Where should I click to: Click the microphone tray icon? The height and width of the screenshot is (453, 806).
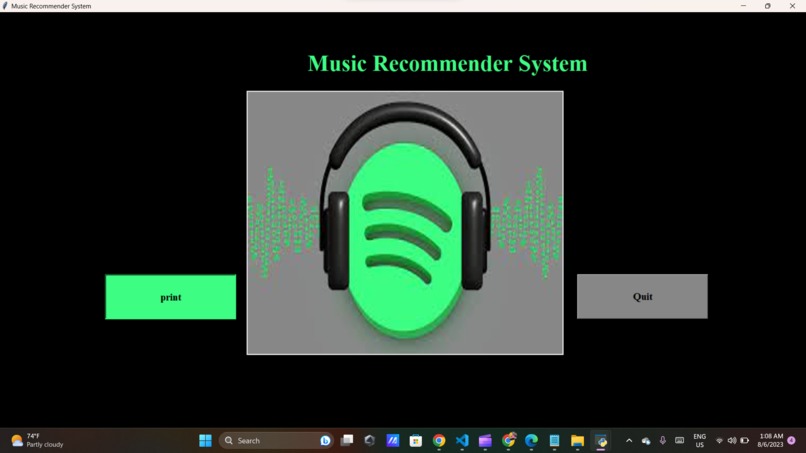(x=663, y=441)
